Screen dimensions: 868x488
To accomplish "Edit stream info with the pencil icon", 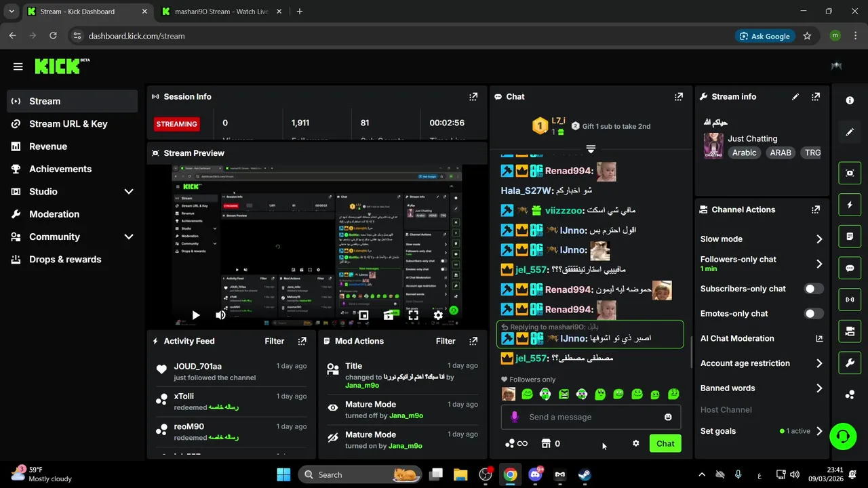I will click(795, 97).
